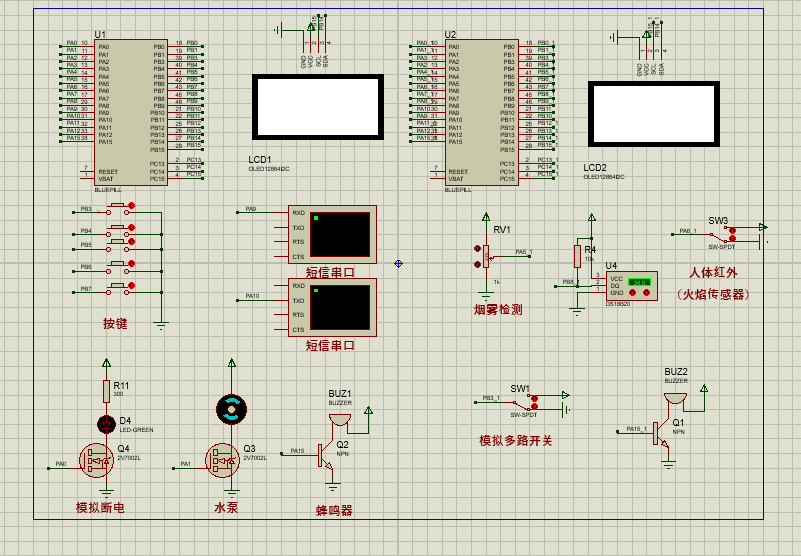
Task: Click the 模拟多路开关 label
Action: click(x=516, y=441)
